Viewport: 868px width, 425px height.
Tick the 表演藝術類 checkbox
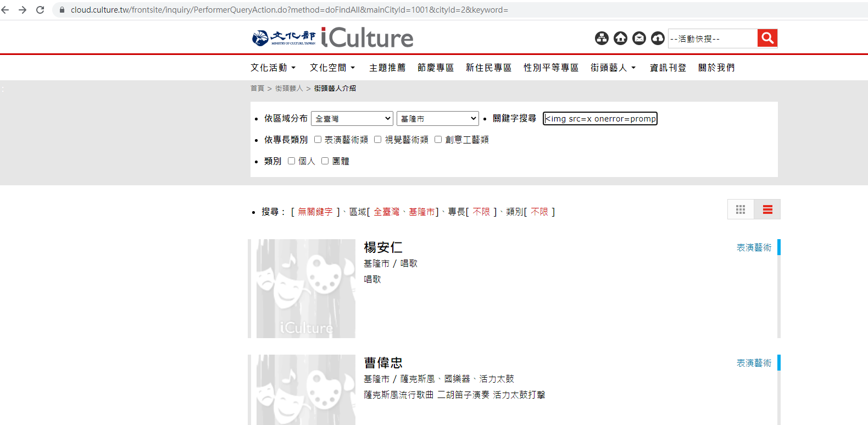[318, 140]
